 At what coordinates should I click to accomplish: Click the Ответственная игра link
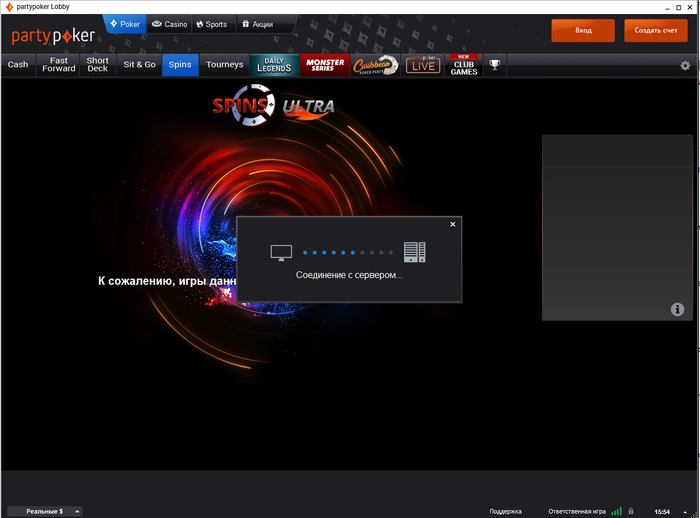[x=577, y=511]
